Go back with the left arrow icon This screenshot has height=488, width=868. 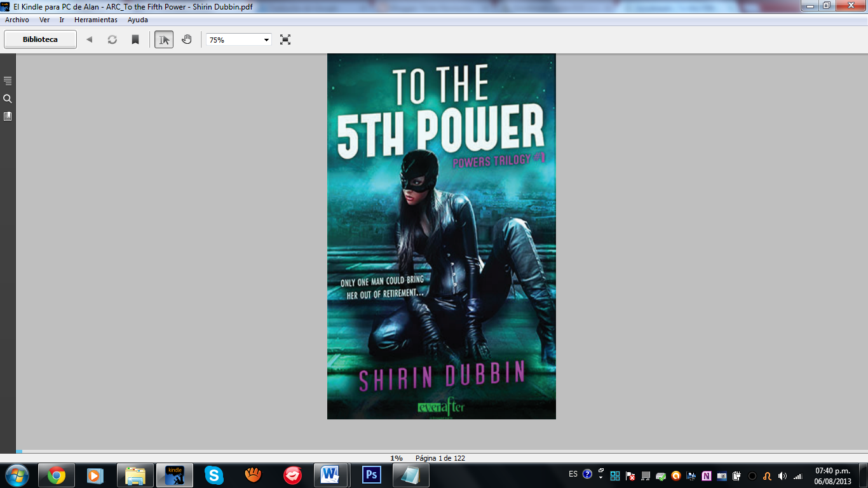(90, 39)
